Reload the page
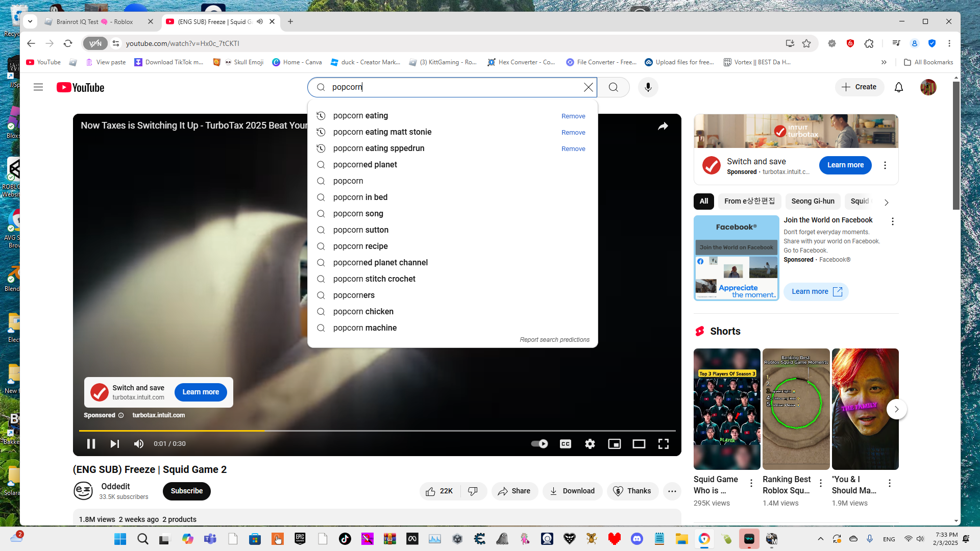Image resolution: width=980 pixels, height=551 pixels. point(68,43)
